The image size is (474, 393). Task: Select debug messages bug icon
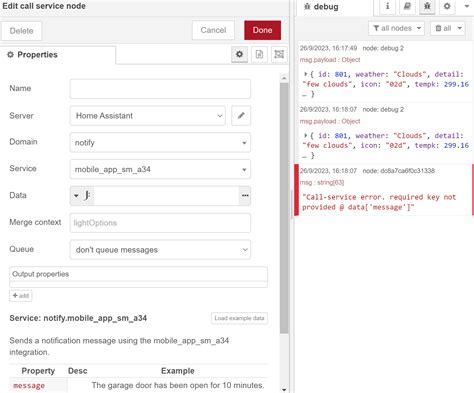pyautogui.click(x=427, y=7)
